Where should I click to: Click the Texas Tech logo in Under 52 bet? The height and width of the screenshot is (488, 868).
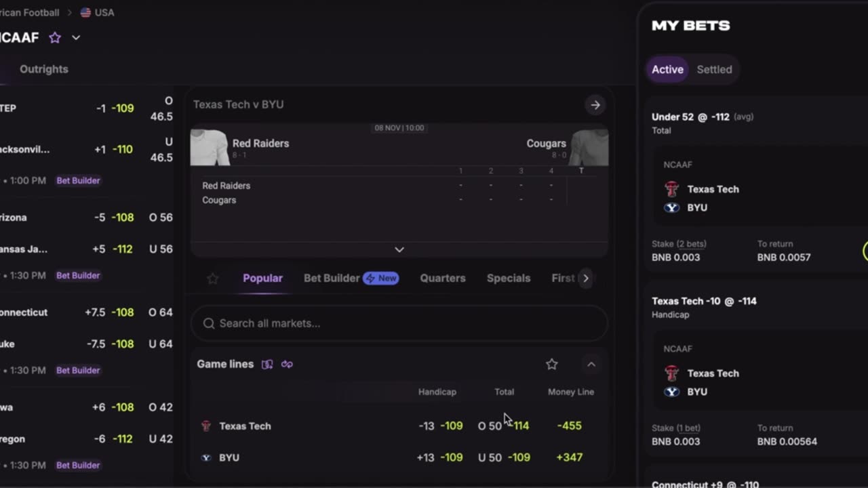[x=671, y=189]
